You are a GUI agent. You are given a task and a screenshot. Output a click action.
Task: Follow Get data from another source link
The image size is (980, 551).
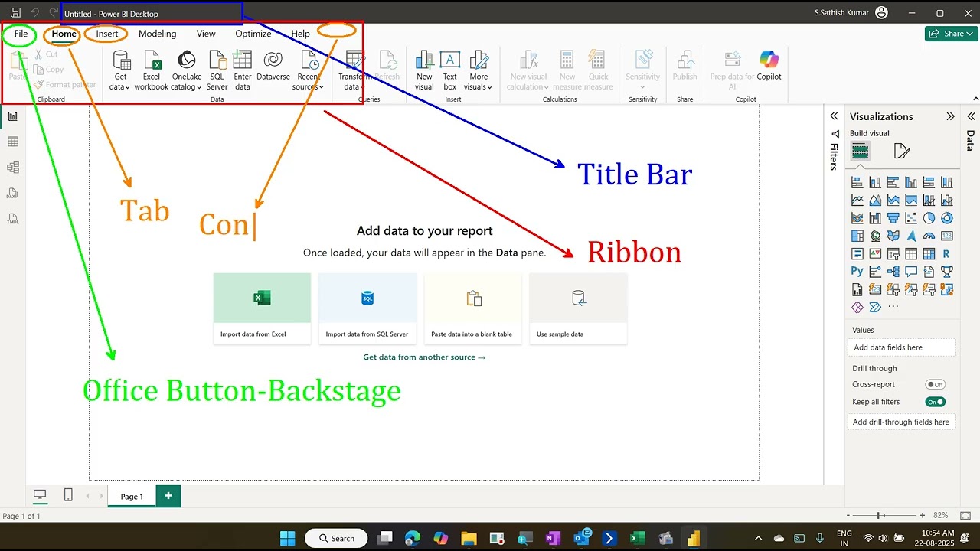[425, 357]
